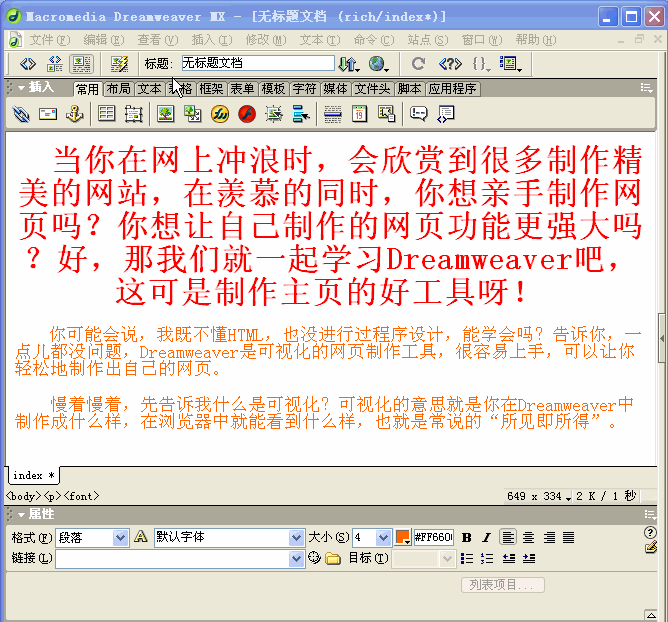Image resolution: width=668 pixels, height=622 pixels.
Task: Apply unordered bullet list
Action: pos(467,558)
